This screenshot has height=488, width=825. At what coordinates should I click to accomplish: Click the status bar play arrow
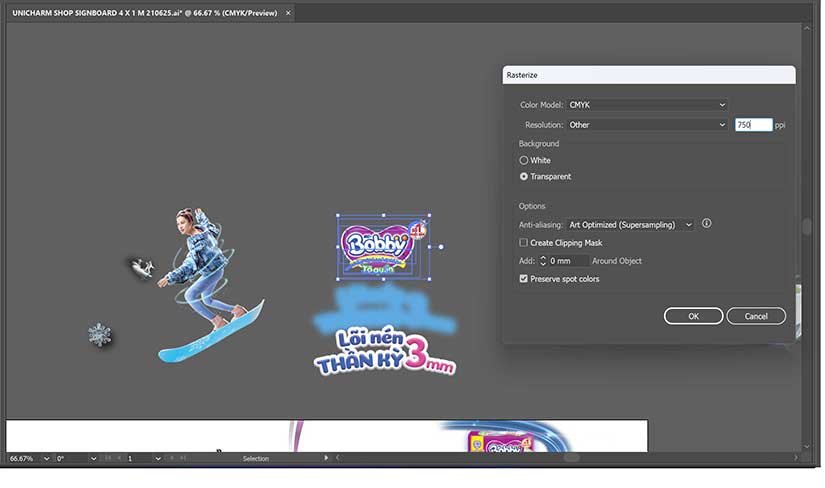pos(326,458)
